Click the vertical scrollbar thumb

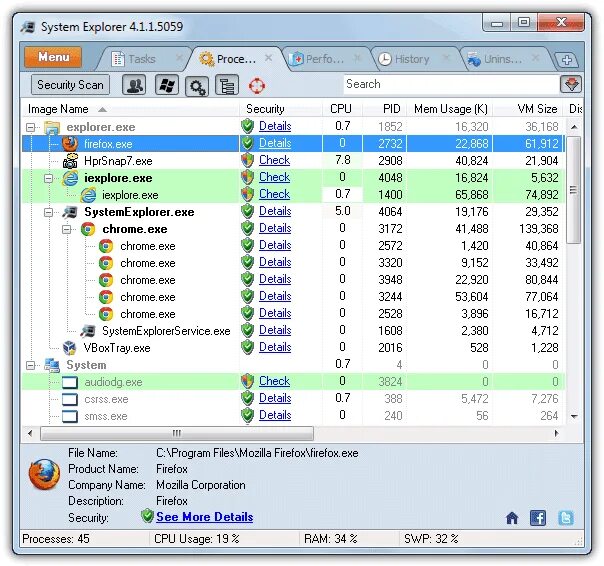click(x=574, y=190)
